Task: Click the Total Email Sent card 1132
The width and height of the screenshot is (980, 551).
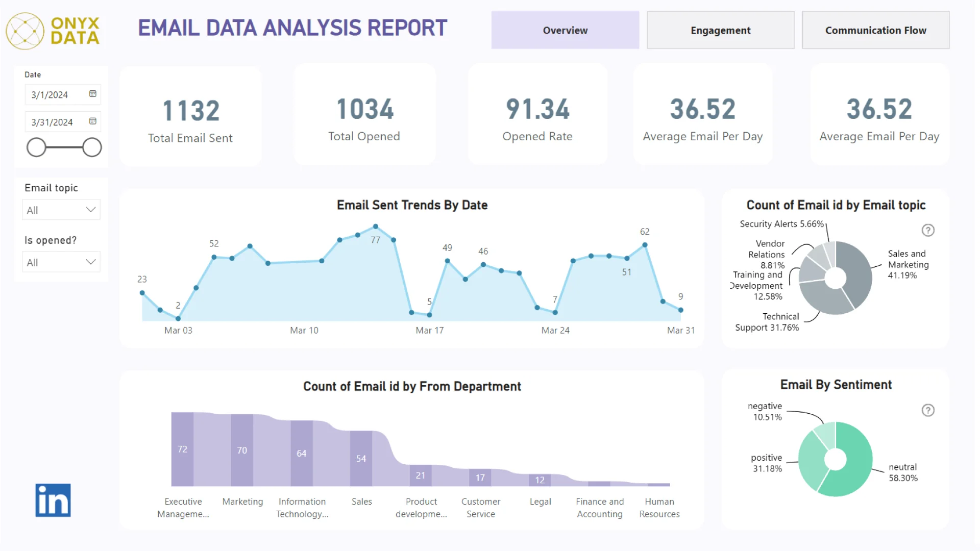Action: [x=190, y=115]
